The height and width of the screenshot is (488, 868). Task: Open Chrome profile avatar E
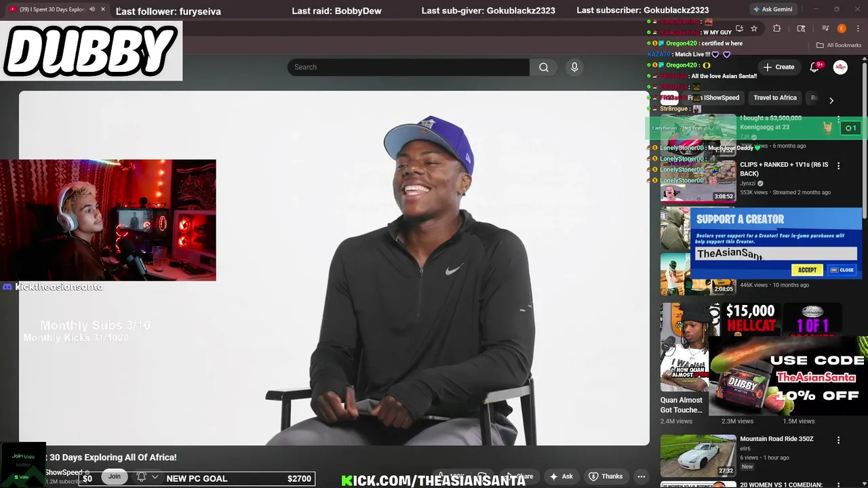tap(842, 28)
